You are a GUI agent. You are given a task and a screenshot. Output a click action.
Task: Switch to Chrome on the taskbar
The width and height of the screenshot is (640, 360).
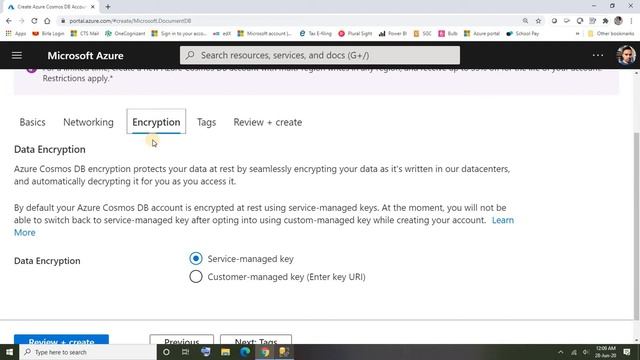coord(264,352)
